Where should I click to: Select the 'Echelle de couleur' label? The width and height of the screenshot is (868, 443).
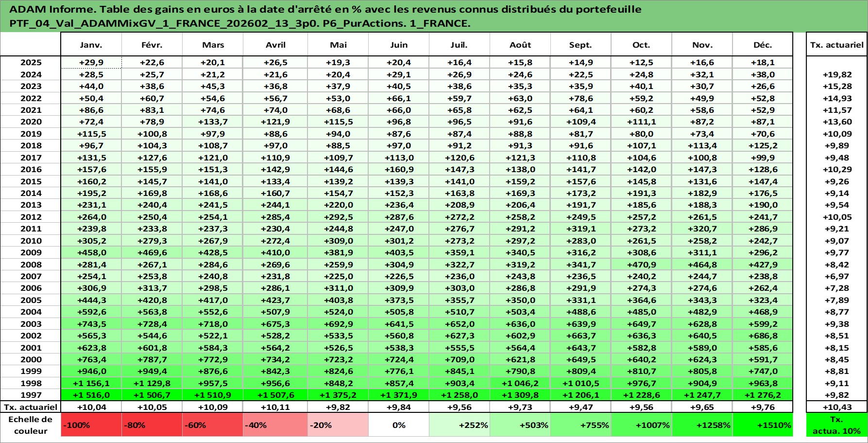[31, 425]
